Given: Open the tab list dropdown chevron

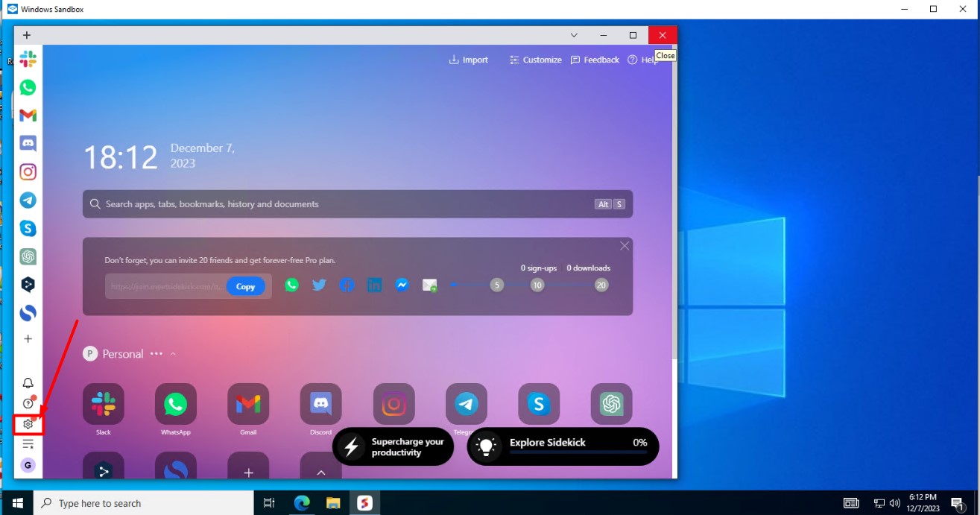Looking at the screenshot, I should coord(574,35).
